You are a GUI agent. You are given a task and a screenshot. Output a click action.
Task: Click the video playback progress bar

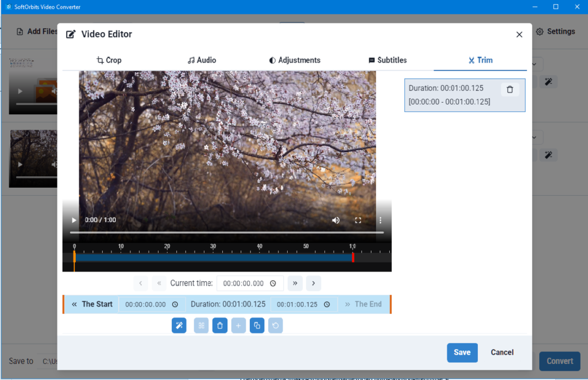tap(226, 232)
